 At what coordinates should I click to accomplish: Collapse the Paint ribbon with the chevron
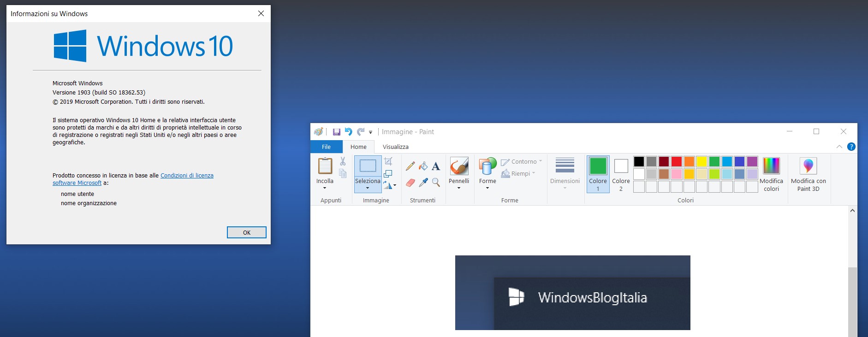click(x=839, y=147)
